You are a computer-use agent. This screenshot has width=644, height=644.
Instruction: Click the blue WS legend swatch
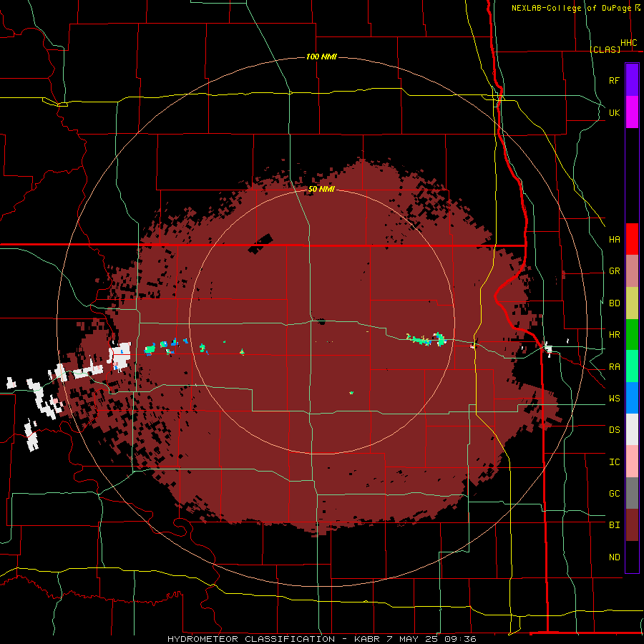pyautogui.click(x=632, y=398)
